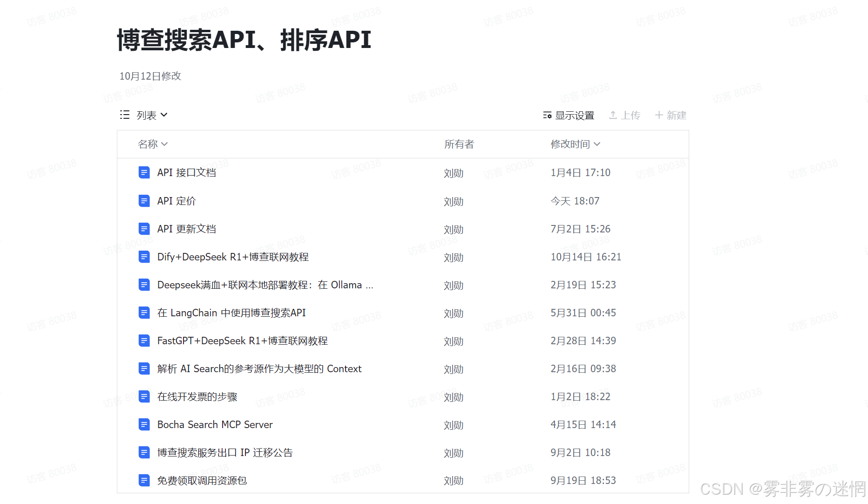Click the 博查搜索API、排序API page title
The image size is (868, 504).
[244, 40]
